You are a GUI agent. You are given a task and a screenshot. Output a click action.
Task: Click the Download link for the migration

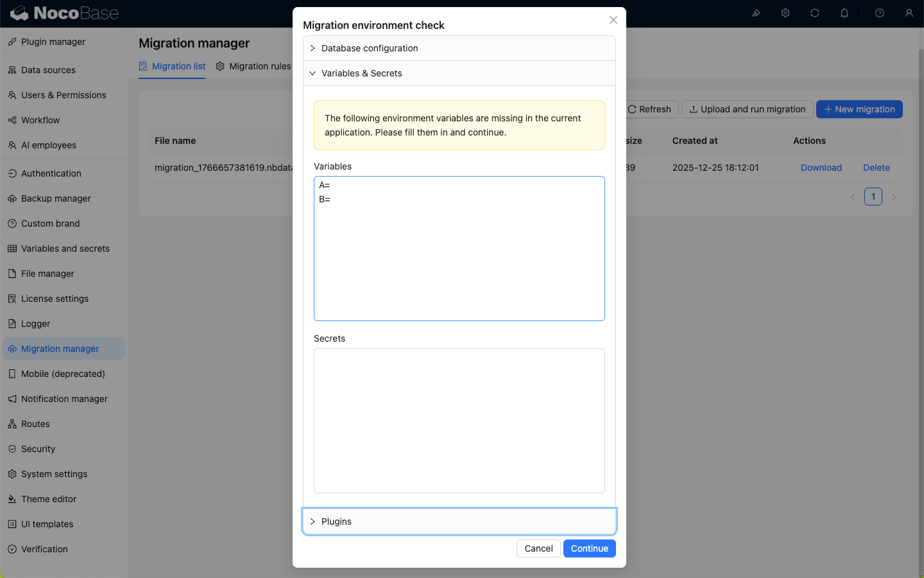click(x=821, y=168)
